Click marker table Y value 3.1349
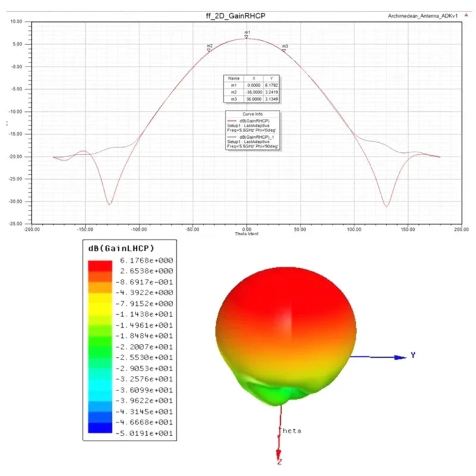The width and height of the screenshot is (476, 476). coord(271,99)
